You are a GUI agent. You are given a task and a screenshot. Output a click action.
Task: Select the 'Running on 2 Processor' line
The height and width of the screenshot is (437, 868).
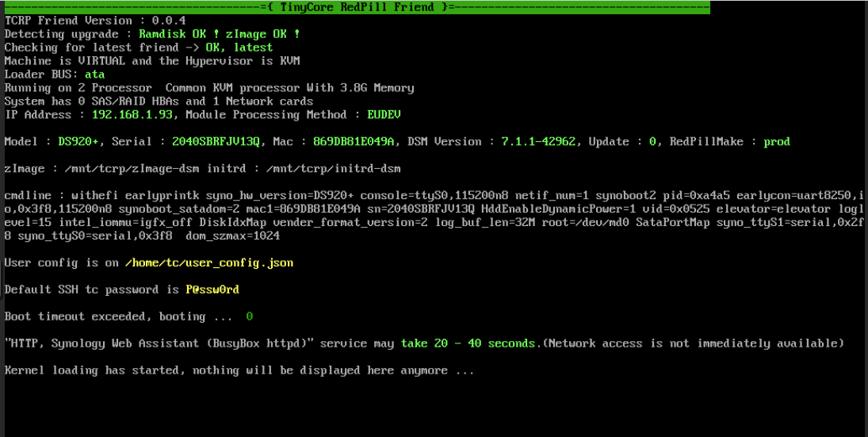pos(209,88)
